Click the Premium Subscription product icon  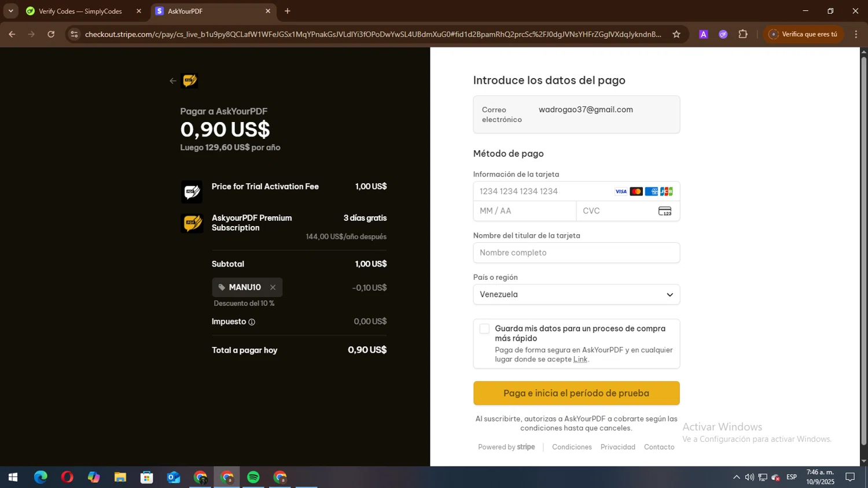192,223
